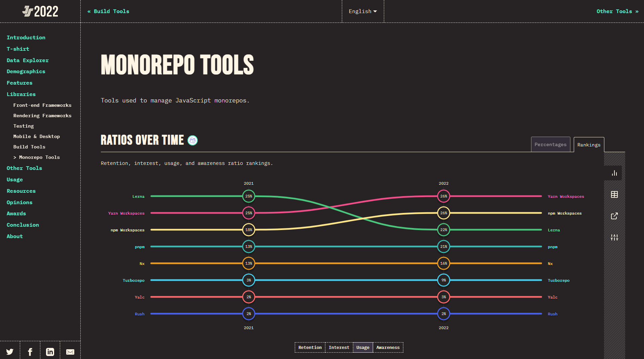Image resolution: width=644 pixels, height=359 pixels.
Task: Open the About page
Action: 15,236
